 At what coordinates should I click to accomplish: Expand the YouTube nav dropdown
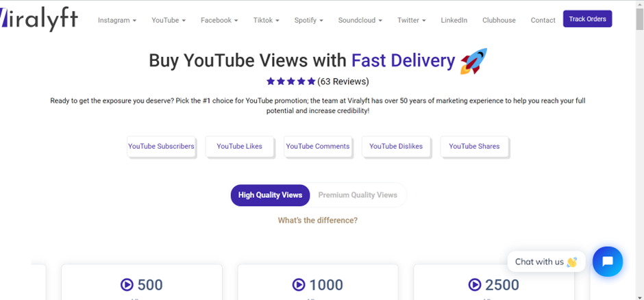[169, 20]
